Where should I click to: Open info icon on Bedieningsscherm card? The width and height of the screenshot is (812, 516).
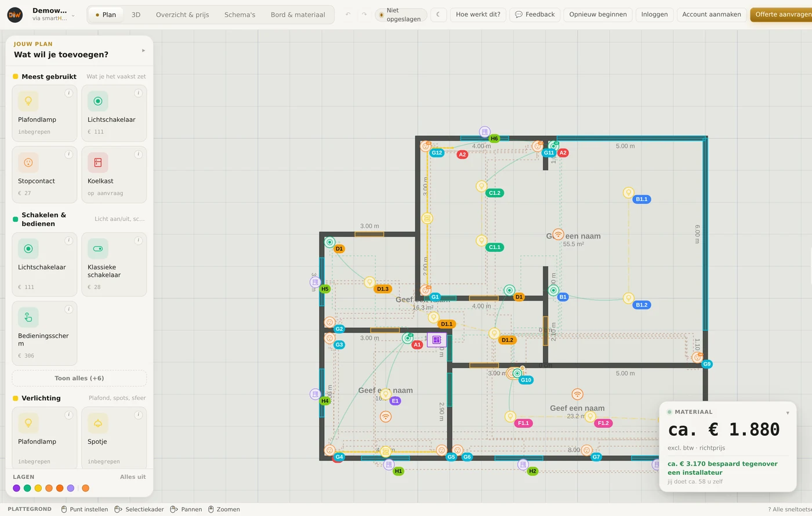click(68, 309)
